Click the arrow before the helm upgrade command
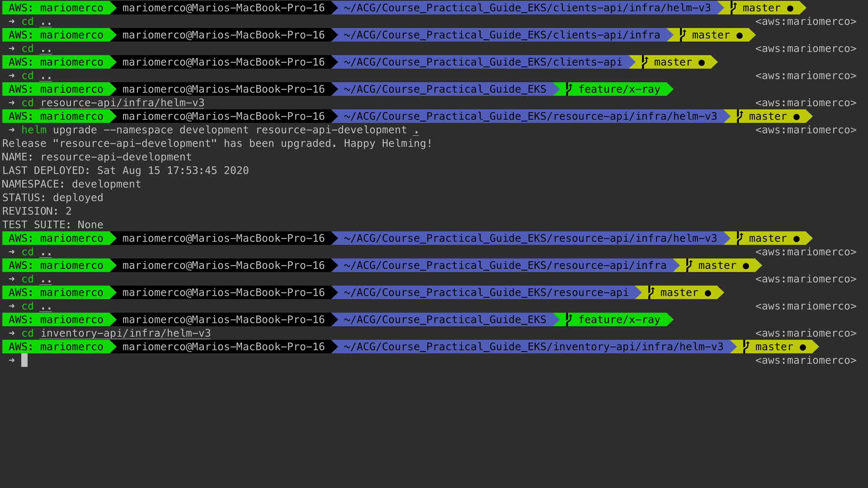Screen dimensions: 868x488 [12, 130]
